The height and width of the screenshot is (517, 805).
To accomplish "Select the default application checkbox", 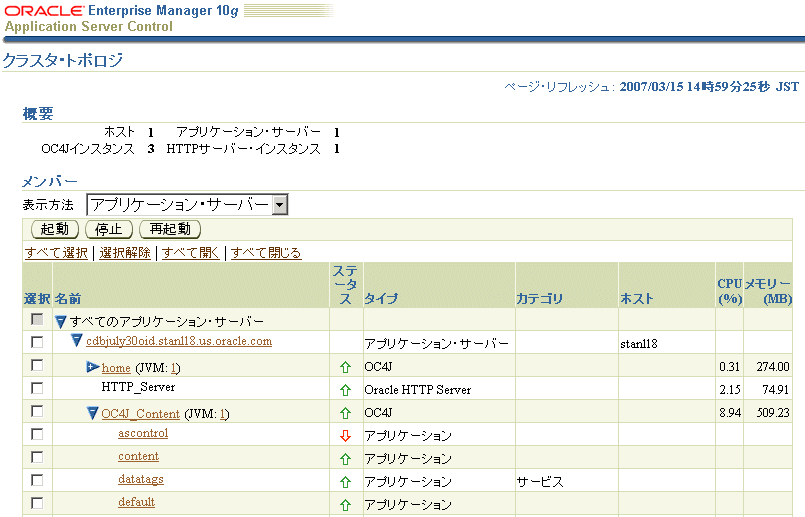I will point(37,503).
